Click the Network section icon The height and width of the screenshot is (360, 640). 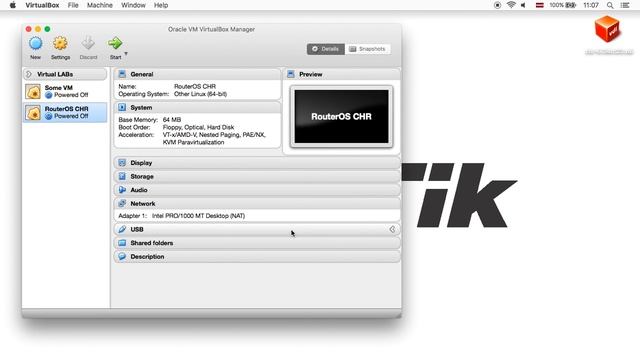[x=122, y=203]
